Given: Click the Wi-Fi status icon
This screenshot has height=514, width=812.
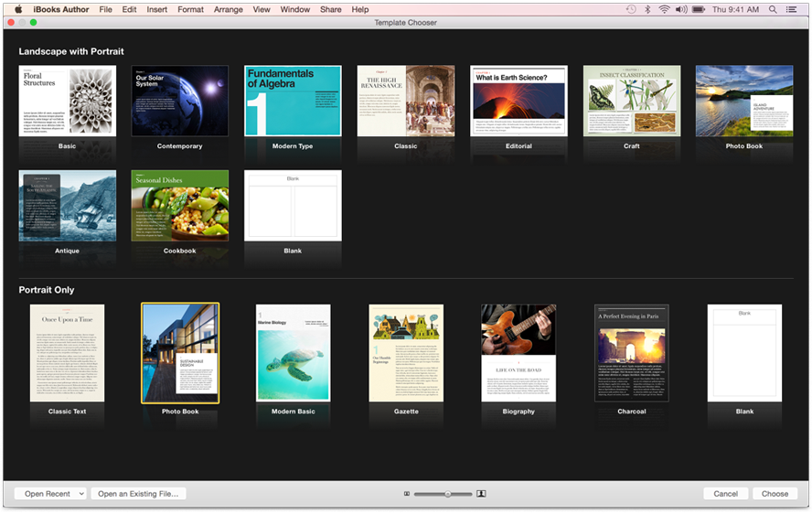Looking at the screenshot, I should [x=662, y=9].
